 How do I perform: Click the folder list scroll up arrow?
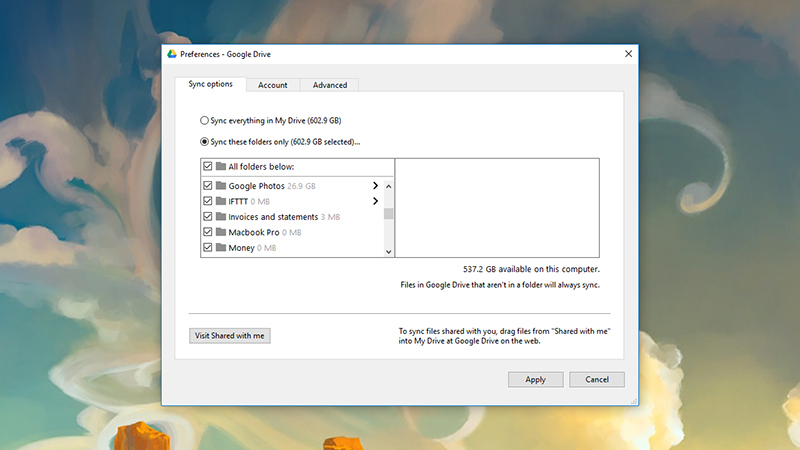pos(389,186)
